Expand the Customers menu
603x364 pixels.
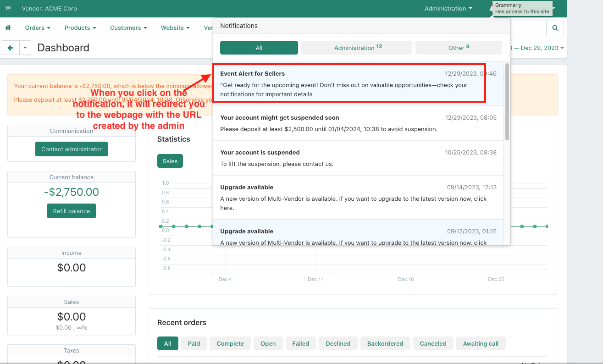click(128, 28)
